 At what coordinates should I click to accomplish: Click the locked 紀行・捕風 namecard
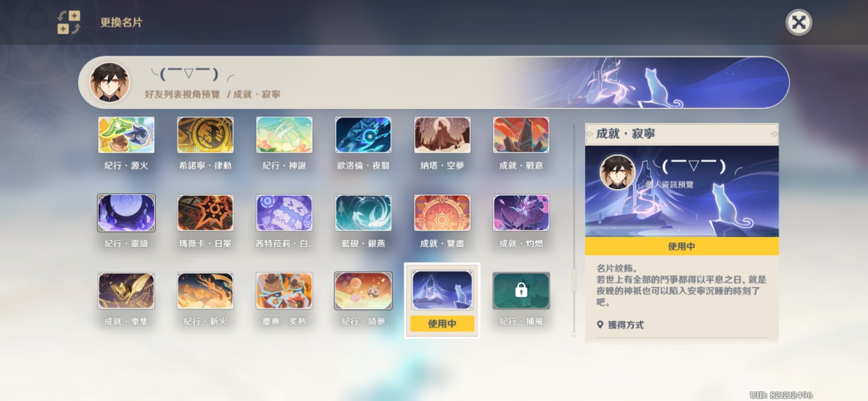pyautogui.click(x=521, y=291)
